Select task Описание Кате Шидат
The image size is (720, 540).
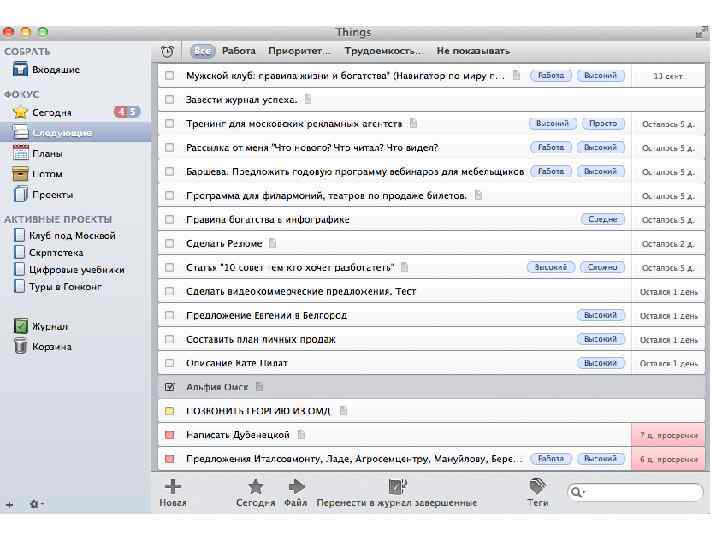[431, 363]
